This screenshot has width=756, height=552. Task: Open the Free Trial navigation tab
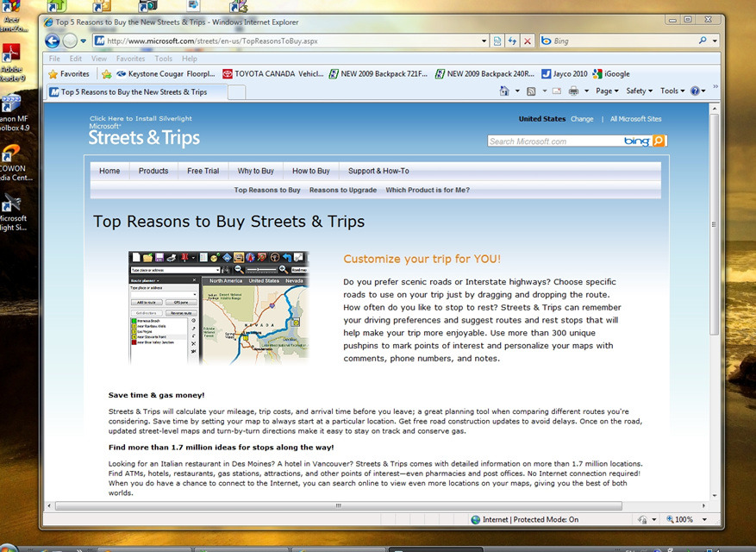(x=203, y=171)
